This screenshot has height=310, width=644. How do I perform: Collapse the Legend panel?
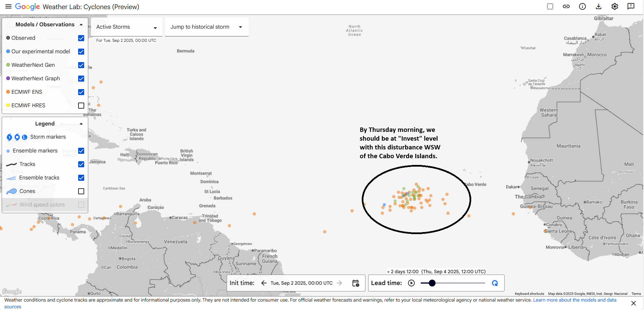[81, 123]
